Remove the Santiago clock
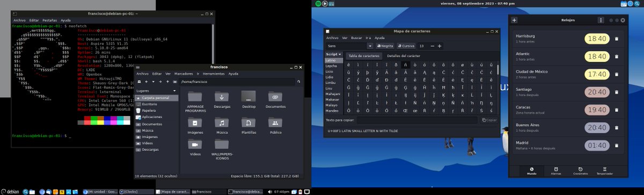This screenshot has width=644, height=195. click(x=617, y=92)
